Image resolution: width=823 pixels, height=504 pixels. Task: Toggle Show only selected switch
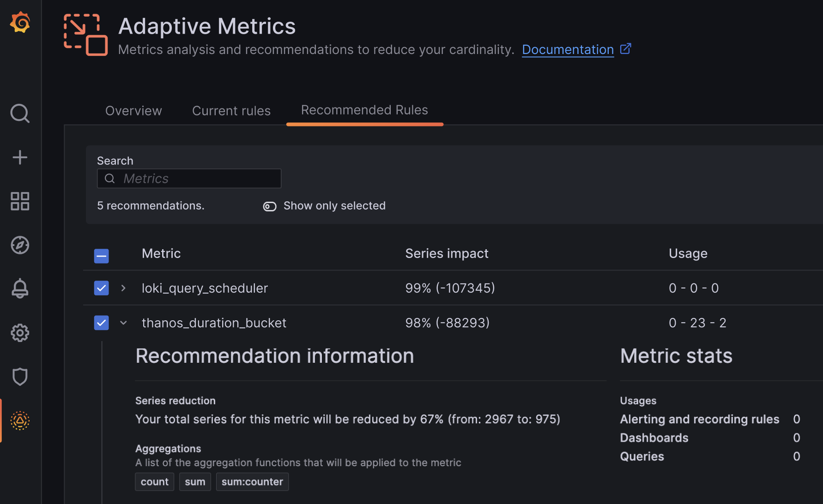[270, 206]
